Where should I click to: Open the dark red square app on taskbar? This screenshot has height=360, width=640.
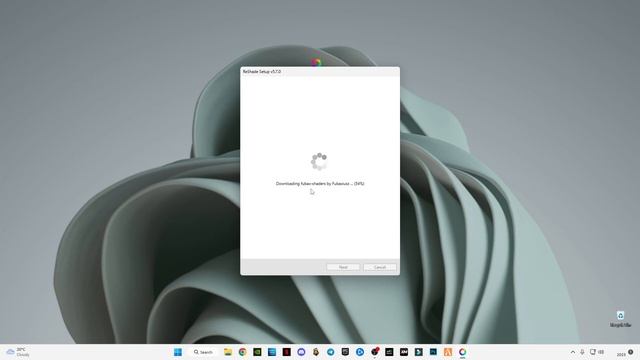287,352
